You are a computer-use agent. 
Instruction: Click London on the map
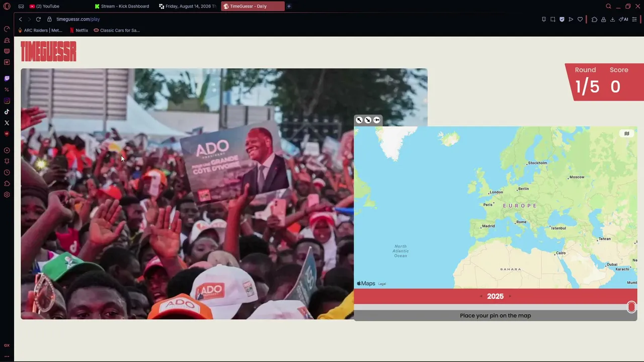coord(496,192)
